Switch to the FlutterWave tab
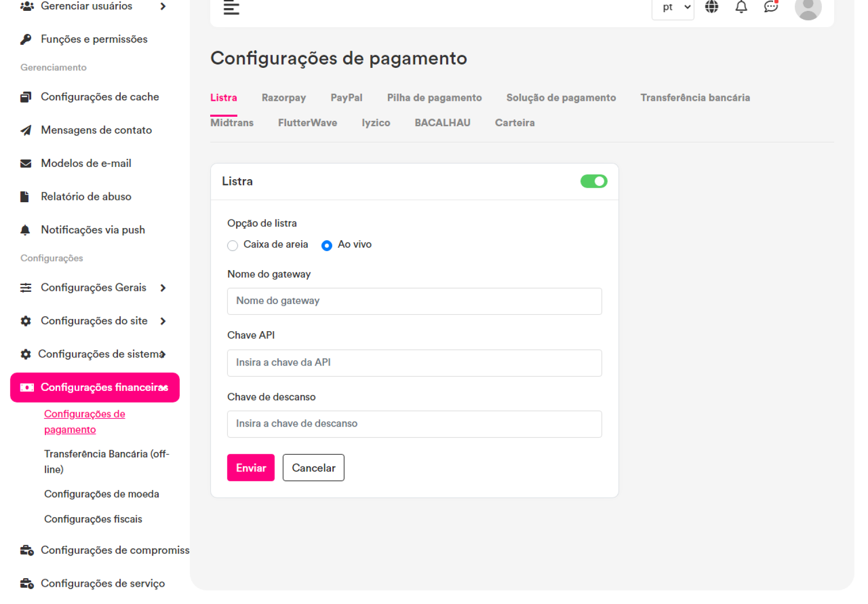The height and width of the screenshot is (604, 868). point(307,123)
